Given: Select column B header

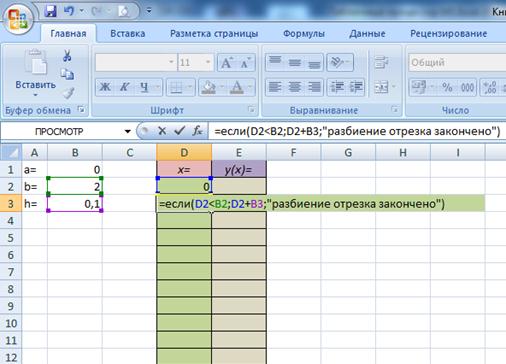Looking at the screenshot, I should point(75,153).
